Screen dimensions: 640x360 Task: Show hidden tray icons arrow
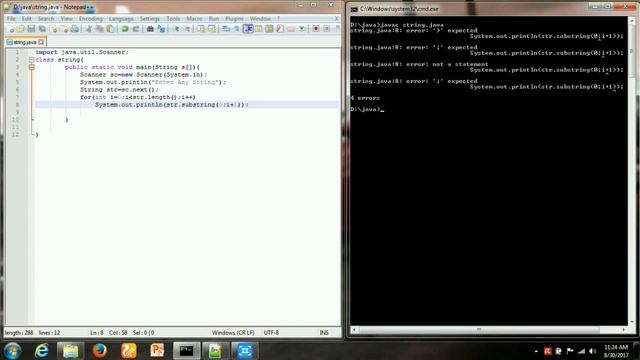click(536, 351)
